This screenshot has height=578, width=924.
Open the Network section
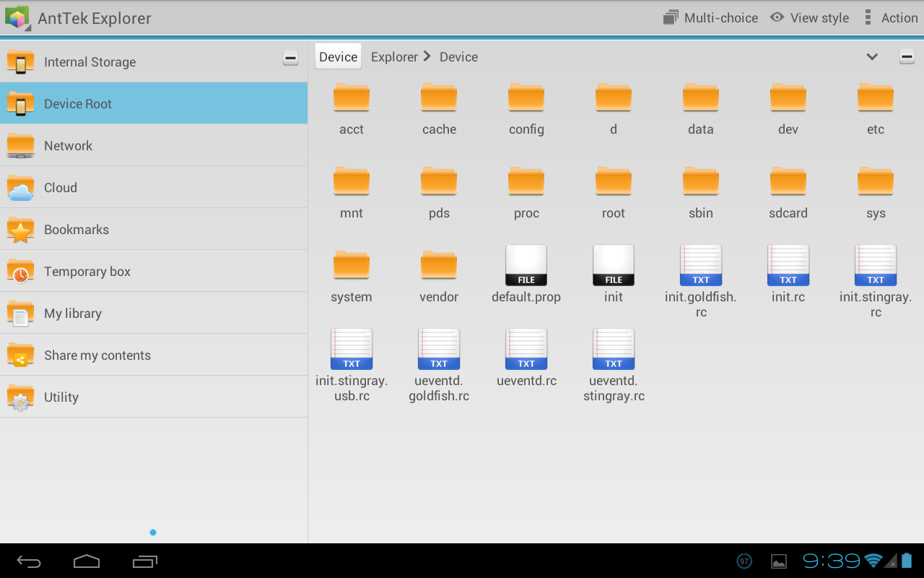pos(69,145)
